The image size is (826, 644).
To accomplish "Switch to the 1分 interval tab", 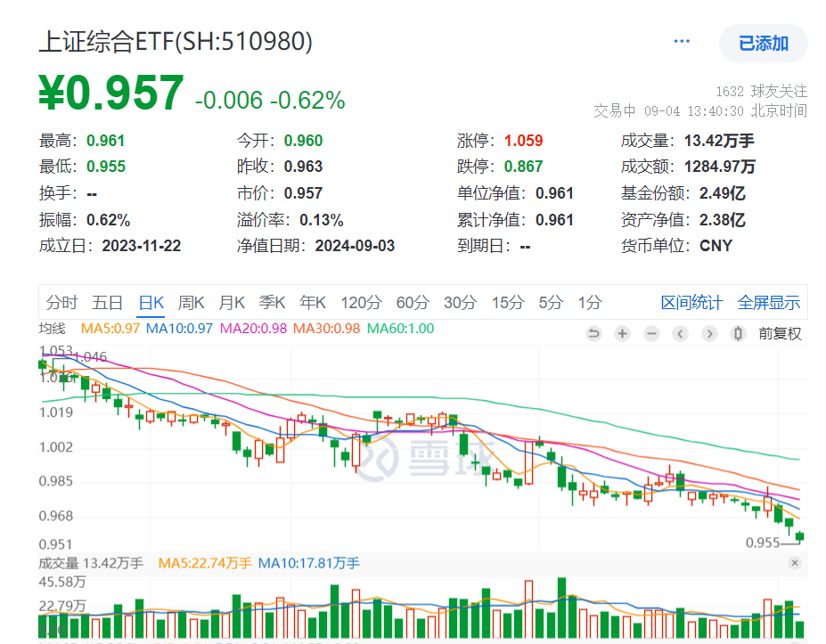I will [x=590, y=303].
